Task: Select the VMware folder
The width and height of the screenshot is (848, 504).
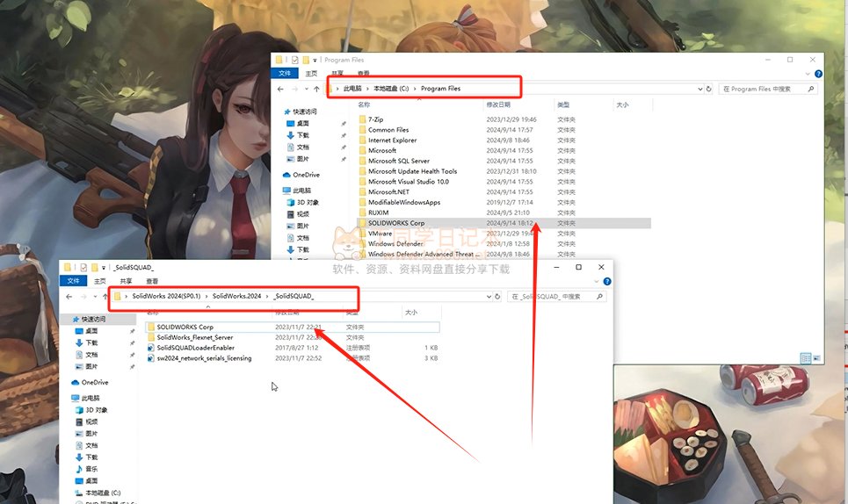Action: pos(380,234)
